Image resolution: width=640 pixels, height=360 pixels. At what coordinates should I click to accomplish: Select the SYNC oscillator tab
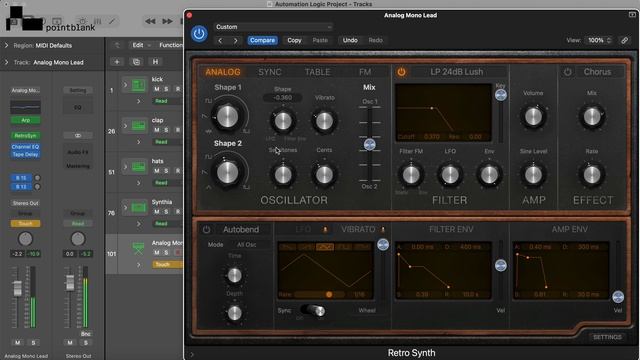[270, 72]
